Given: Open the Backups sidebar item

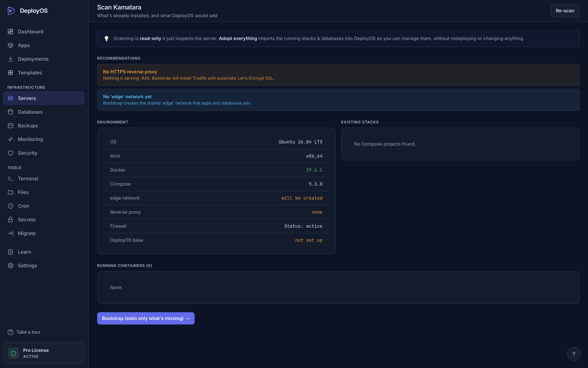Looking at the screenshot, I should click(43, 126).
